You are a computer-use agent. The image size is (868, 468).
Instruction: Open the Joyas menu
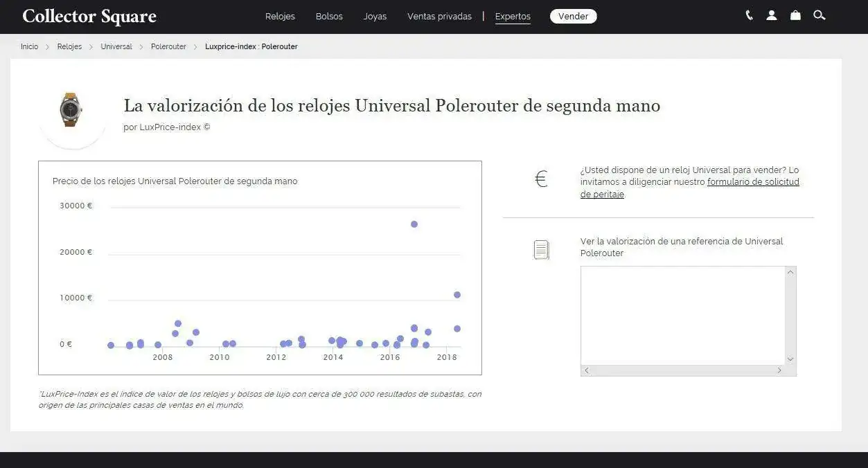point(375,16)
